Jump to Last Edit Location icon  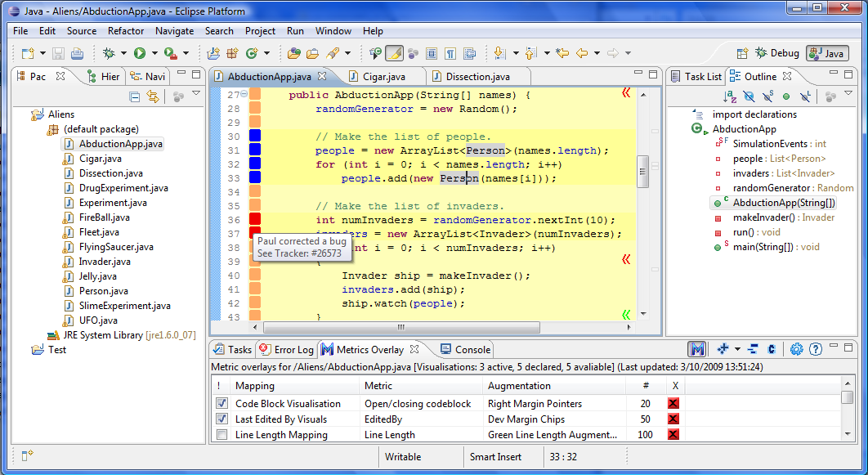(x=562, y=53)
